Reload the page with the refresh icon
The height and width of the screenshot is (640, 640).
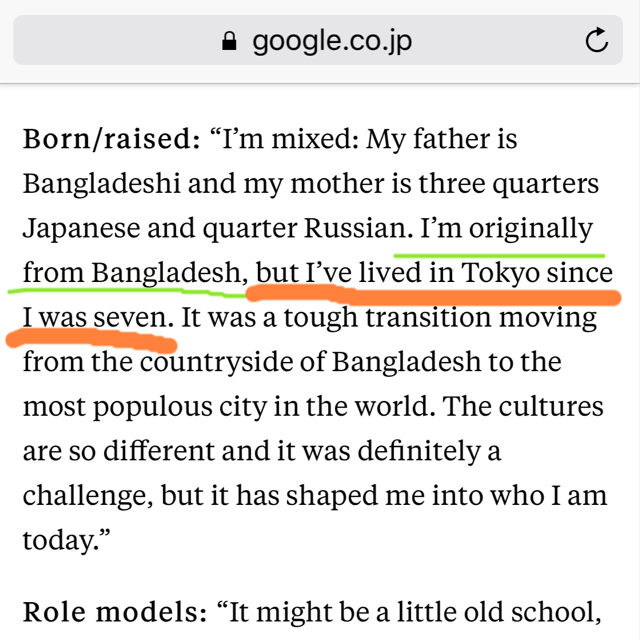(597, 40)
